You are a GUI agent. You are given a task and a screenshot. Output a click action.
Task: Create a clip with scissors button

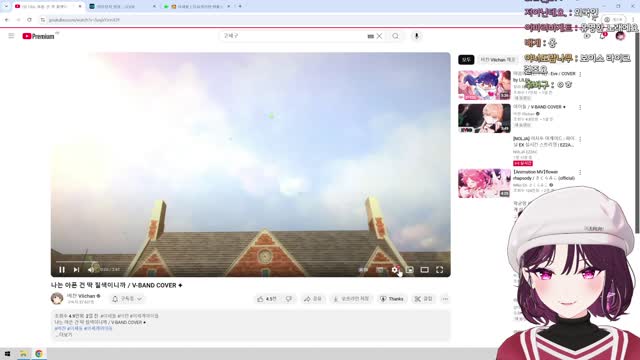coord(423,299)
